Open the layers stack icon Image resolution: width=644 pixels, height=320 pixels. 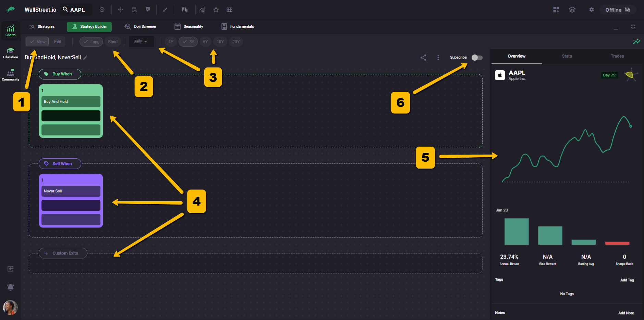[x=572, y=10]
